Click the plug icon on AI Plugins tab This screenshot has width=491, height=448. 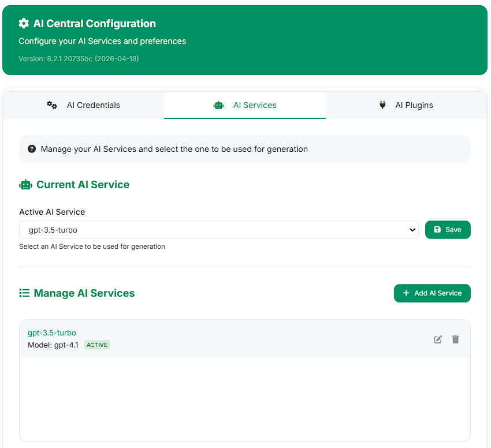coord(382,105)
